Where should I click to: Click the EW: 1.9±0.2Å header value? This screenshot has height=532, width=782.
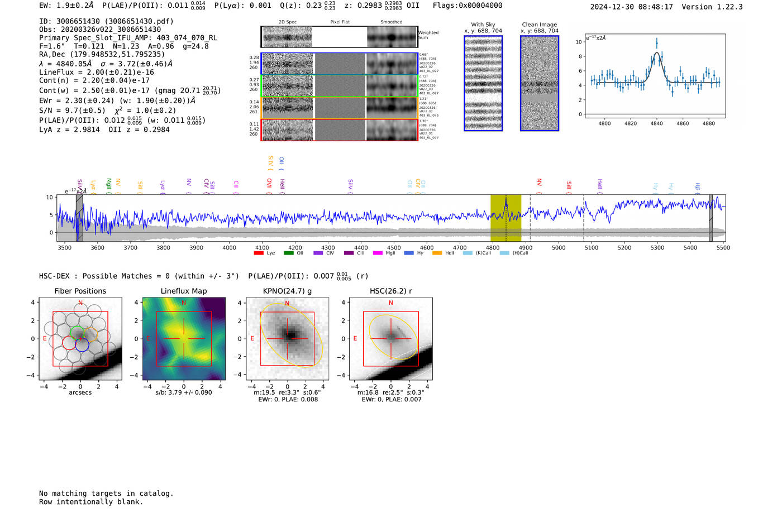[66, 6]
